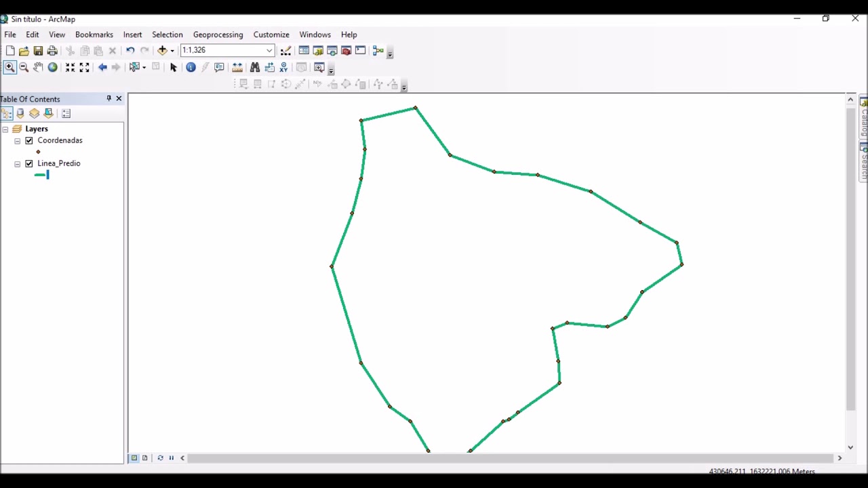The height and width of the screenshot is (488, 868).
Task: Open the File menu
Action: (x=10, y=35)
